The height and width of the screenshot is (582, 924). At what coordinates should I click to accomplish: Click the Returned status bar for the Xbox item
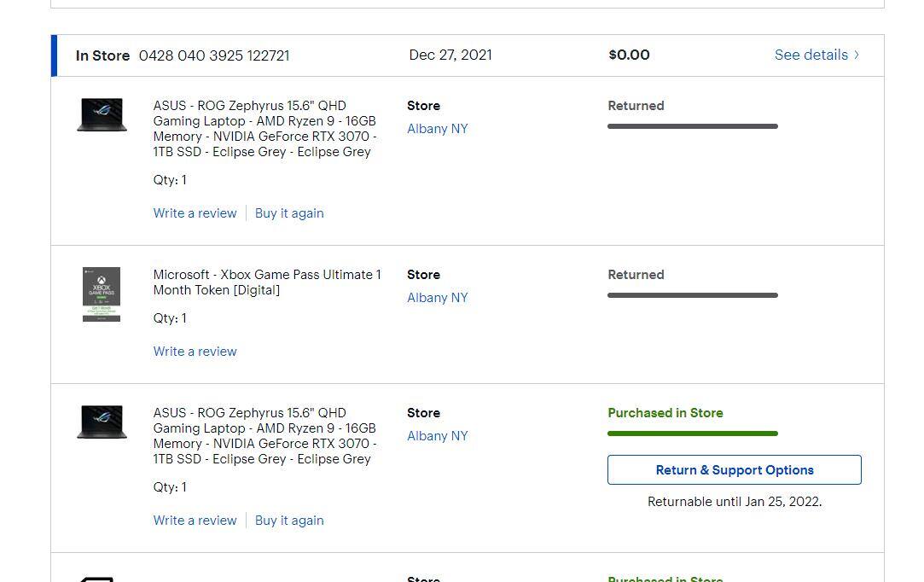693,294
